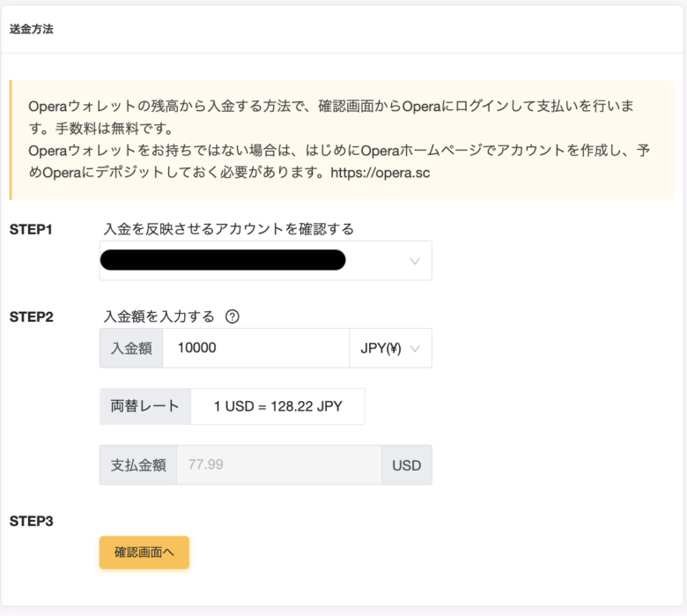Screen dimensions: 687x616
Task: Click the 入金額 field label
Action: [131, 348]
